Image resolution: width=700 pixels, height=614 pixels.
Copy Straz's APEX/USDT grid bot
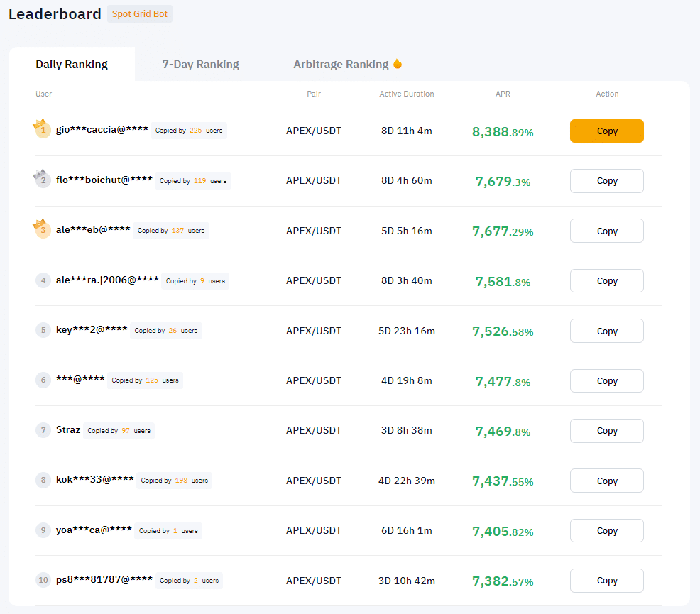click(x=606, y=431)
